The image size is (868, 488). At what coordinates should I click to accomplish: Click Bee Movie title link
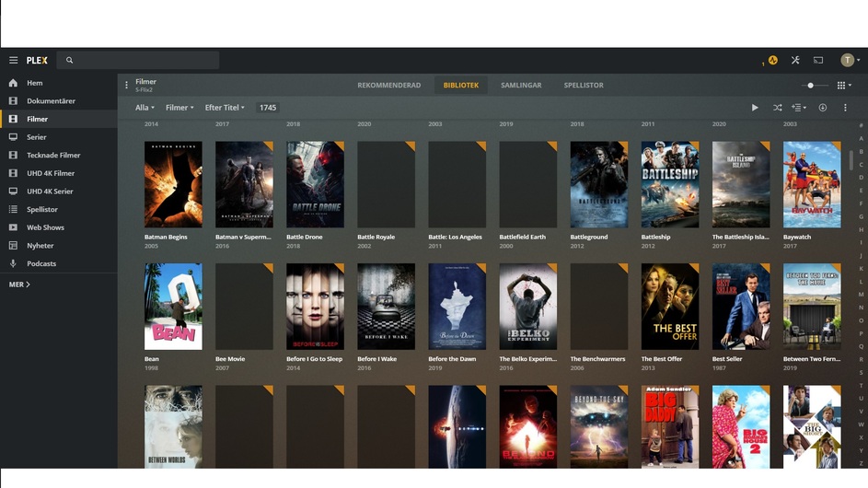[x=230, y=359]
